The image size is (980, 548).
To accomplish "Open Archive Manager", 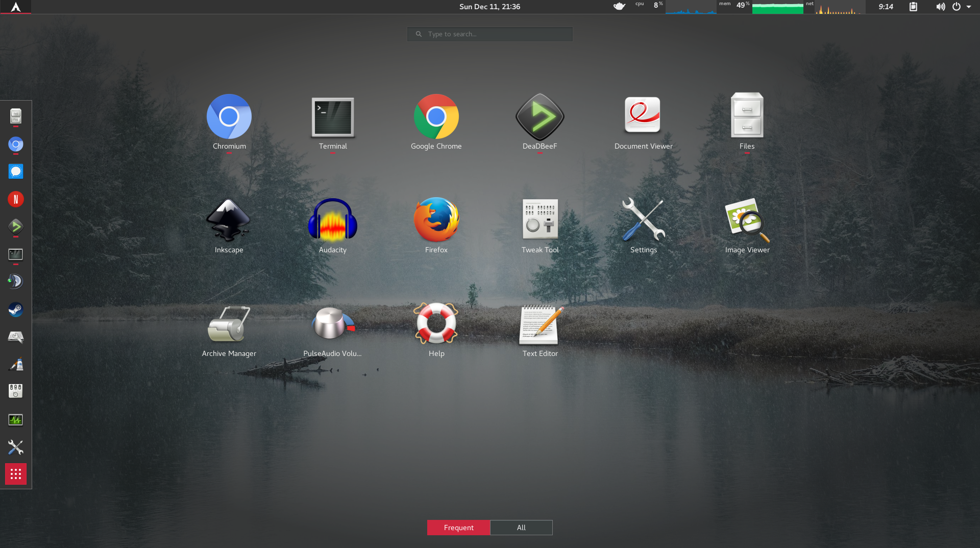I will (229, 330).
